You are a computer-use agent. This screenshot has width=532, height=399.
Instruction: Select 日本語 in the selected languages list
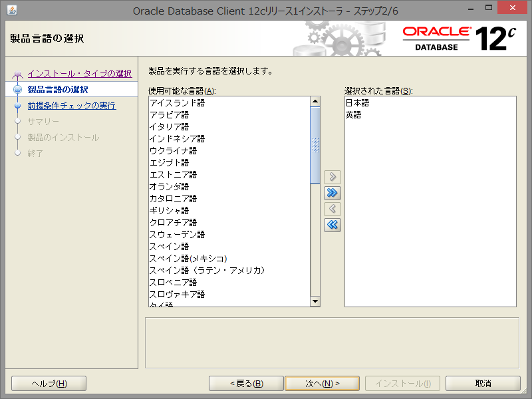pyautogui.click(x=430, y=103)
